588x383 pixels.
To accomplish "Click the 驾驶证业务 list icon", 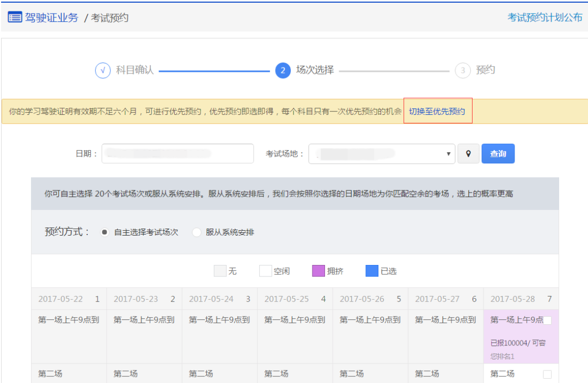I will 15,17.
